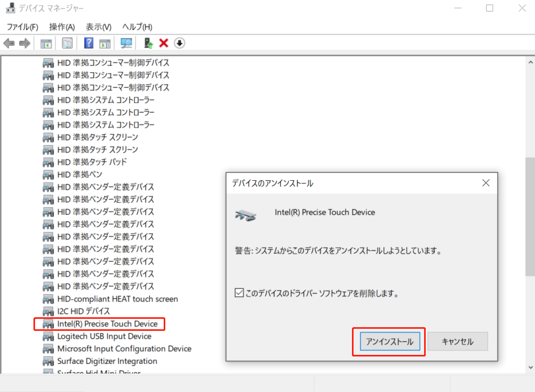Maximize the Device Manager window

coord(490,8)
